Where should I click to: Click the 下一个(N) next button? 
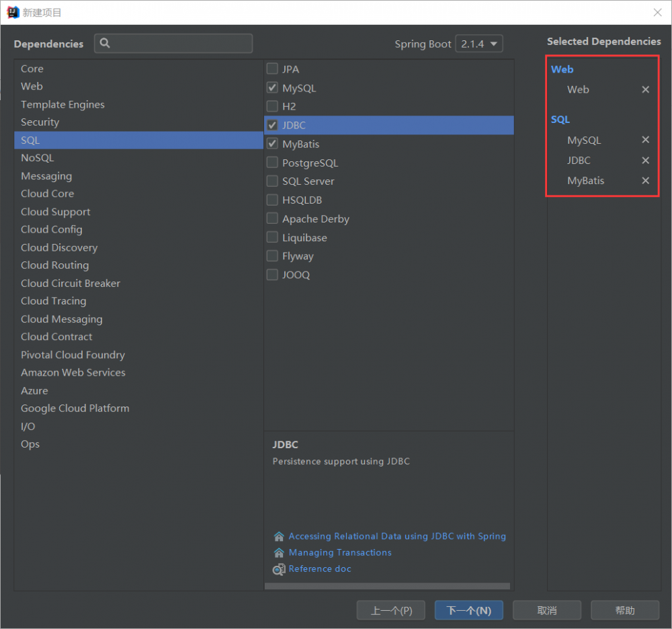469,610
